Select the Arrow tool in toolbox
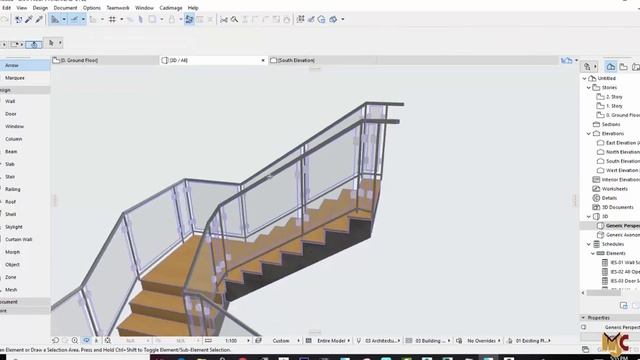This screenshot has height=360, width=640. pos(25,65)
